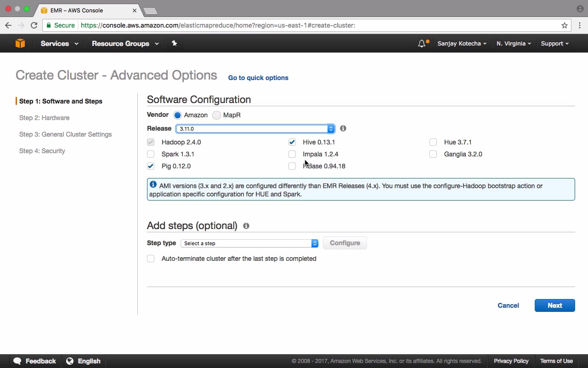The width and height of the screenshot is (588, 368).
Task: Click the Next button
Action: (555, 305)
